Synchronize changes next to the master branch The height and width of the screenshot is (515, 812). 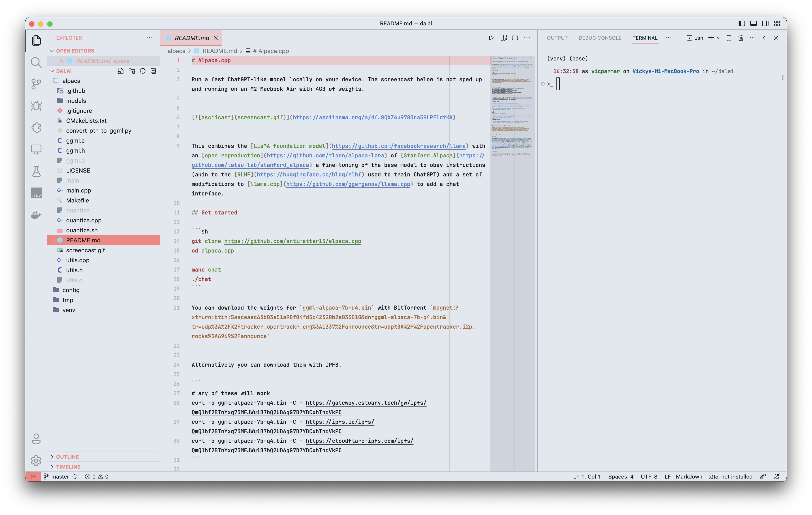pos(75,476)
